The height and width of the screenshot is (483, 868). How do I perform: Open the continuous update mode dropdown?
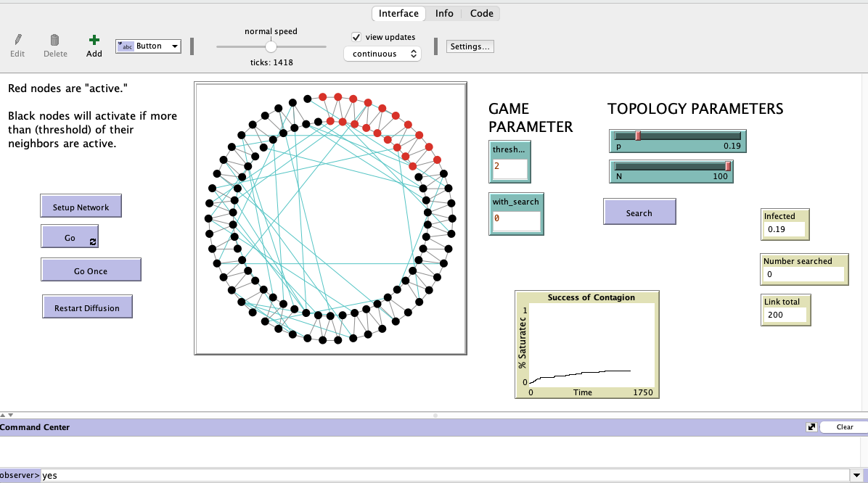[x=382, y=54]
